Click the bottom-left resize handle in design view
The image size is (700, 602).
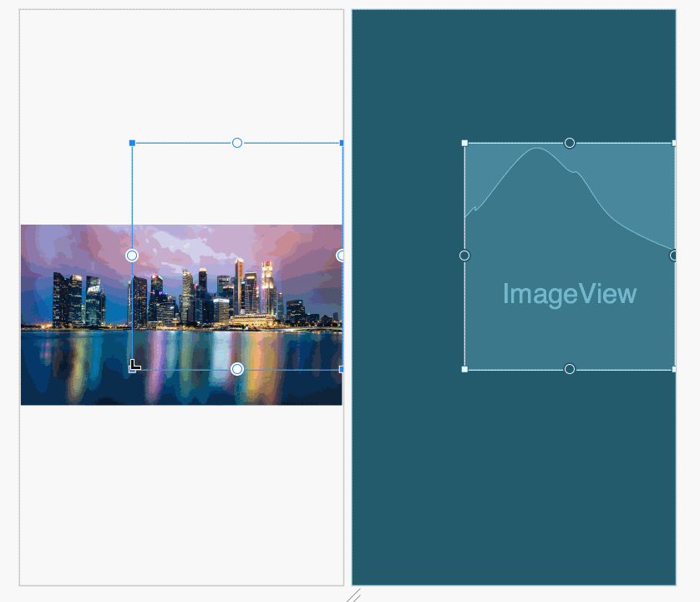[132, 369]
